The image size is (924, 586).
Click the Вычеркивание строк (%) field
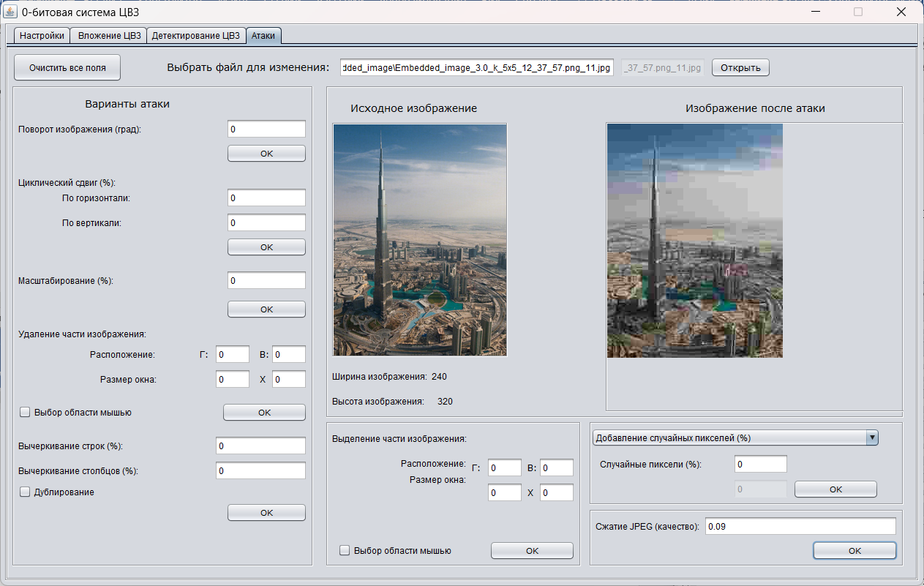pos(260,446)
